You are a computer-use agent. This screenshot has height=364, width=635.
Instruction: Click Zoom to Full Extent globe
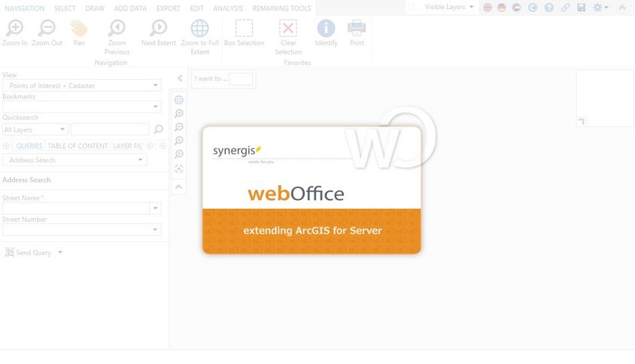199,38
